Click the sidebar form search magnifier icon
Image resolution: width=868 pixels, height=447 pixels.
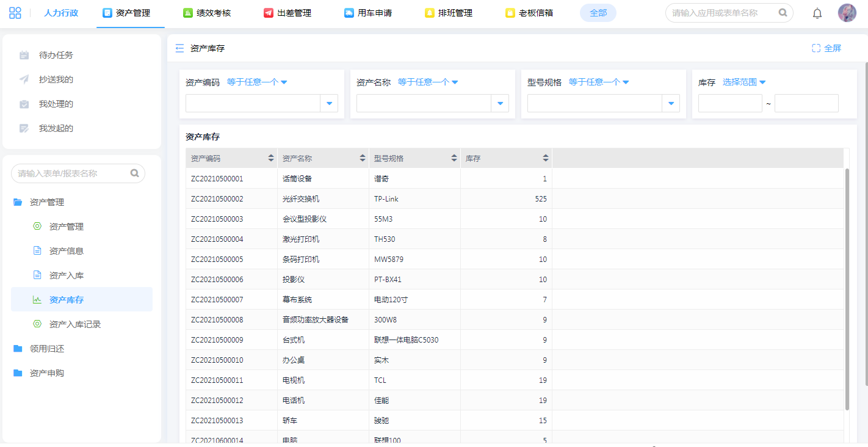135,173
